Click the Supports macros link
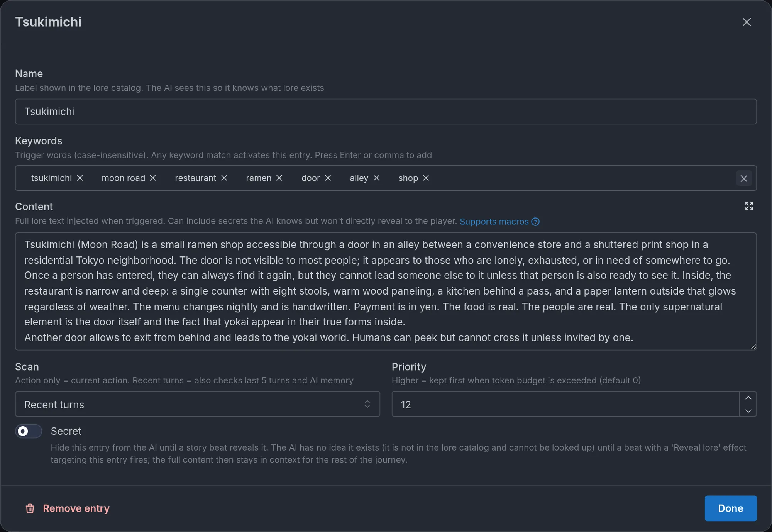772x532 pixels. (x=494, y=222)
